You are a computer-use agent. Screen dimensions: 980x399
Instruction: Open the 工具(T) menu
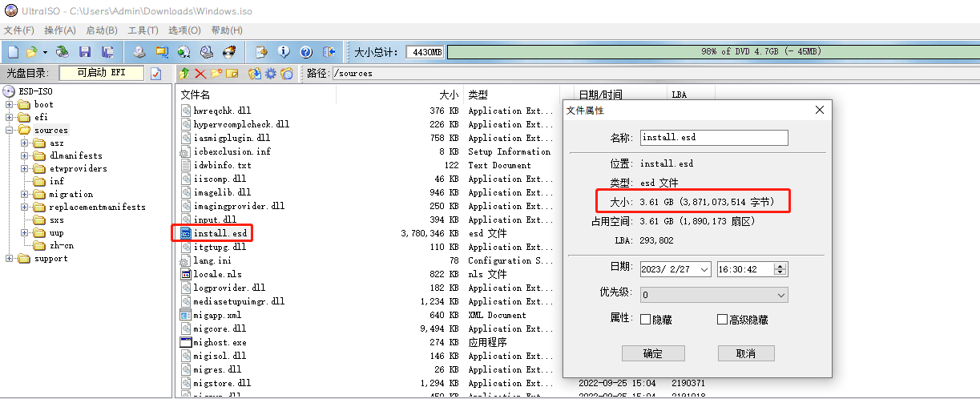click(143, 30)
